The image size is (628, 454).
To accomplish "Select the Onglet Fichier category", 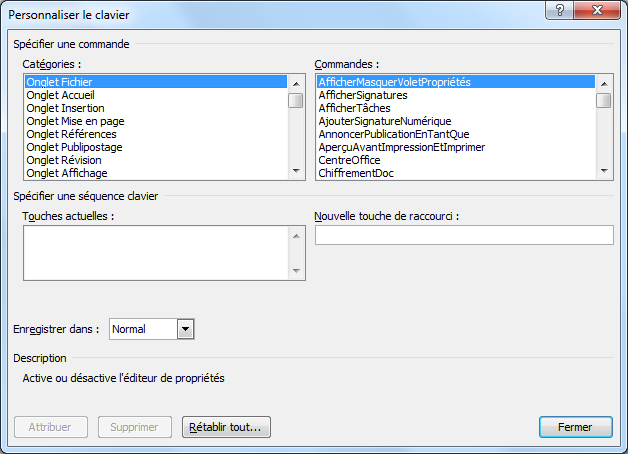I will [156, 82].
